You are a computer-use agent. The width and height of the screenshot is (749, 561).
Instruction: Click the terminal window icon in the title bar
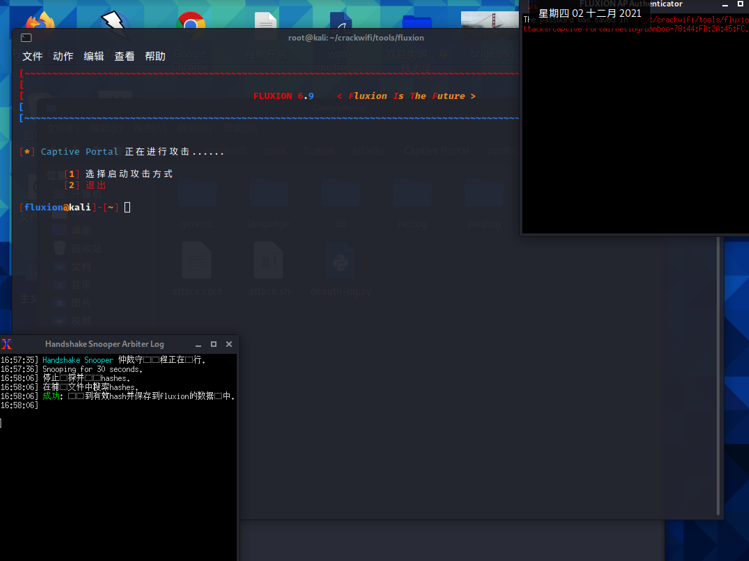pos(26,38)
